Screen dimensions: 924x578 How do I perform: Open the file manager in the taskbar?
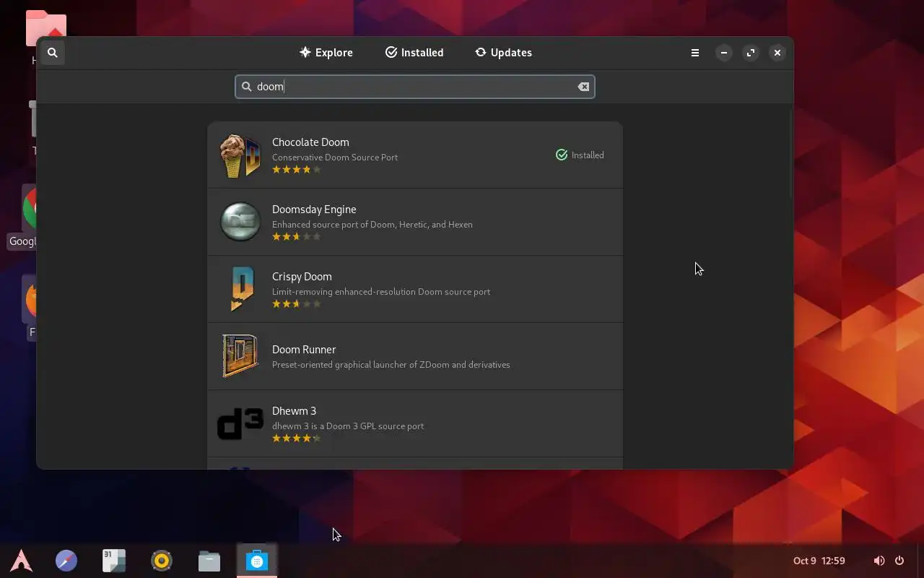pos(209,561)
